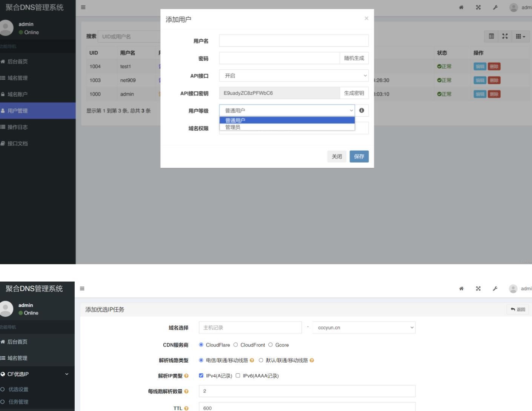Click the 域名账户 lock icon

(17, 94)
